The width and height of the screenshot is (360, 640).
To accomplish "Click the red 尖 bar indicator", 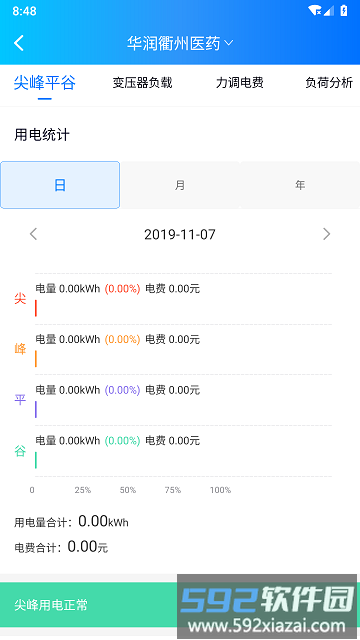I will (x=36, y=308).
